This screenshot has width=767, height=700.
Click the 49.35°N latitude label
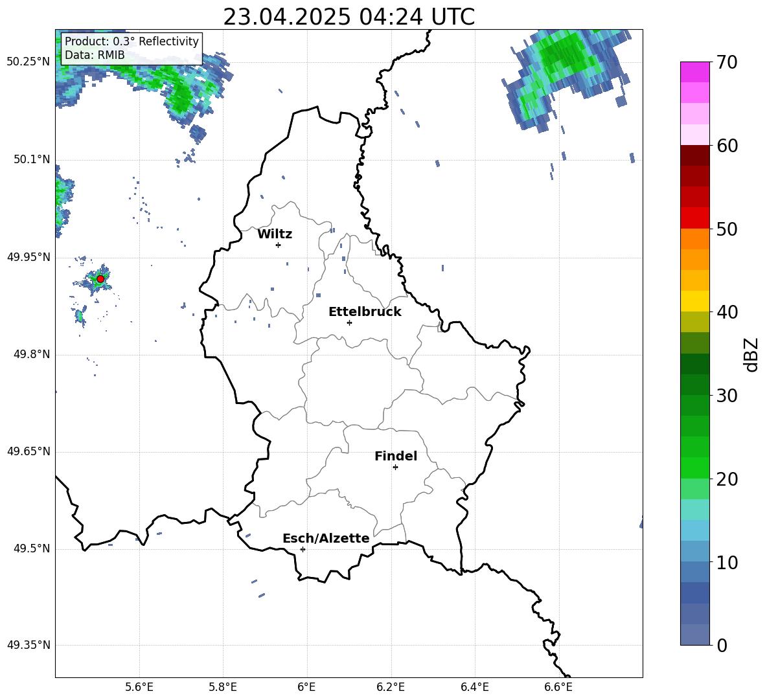tap(29, 645)
